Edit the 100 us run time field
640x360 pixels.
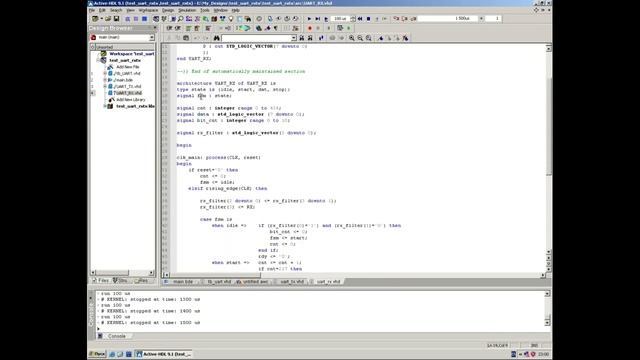tap(340, 19)
